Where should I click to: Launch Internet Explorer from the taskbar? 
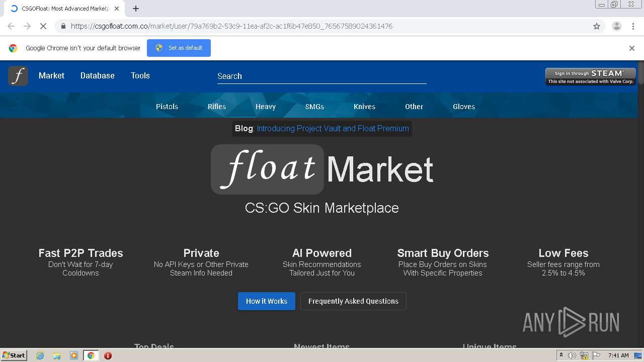point(40,355)
